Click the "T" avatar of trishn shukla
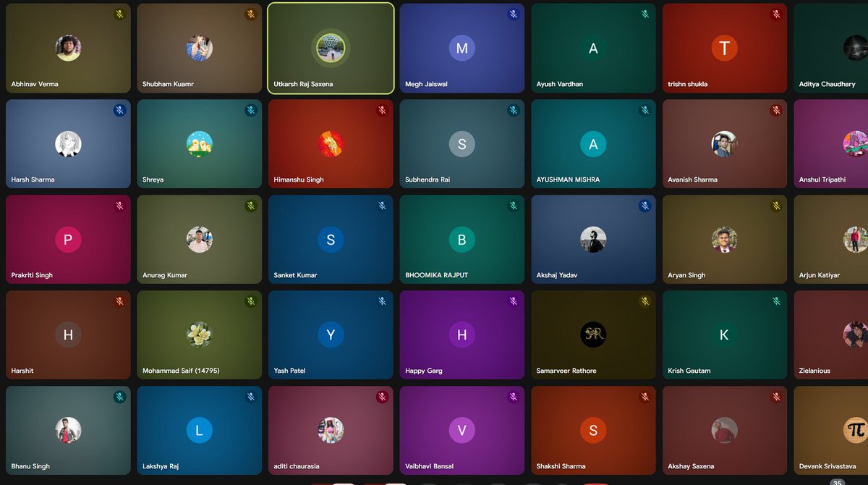 coord(724,48)
